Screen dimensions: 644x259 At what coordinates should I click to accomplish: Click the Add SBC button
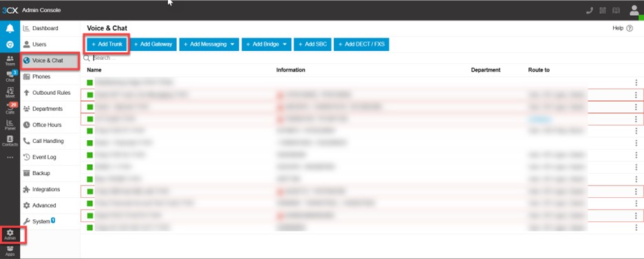pos(312,44)
